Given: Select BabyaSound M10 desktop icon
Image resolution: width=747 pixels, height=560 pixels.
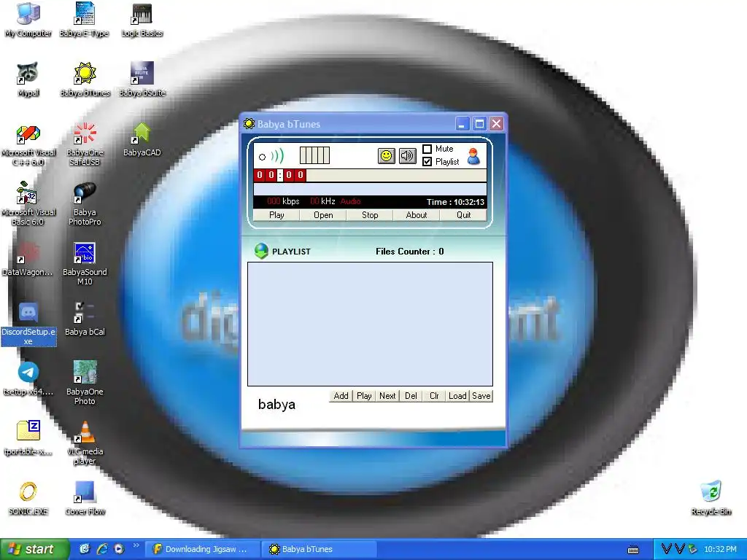Looking at the screenshot, I should click(x=85, y=264).
